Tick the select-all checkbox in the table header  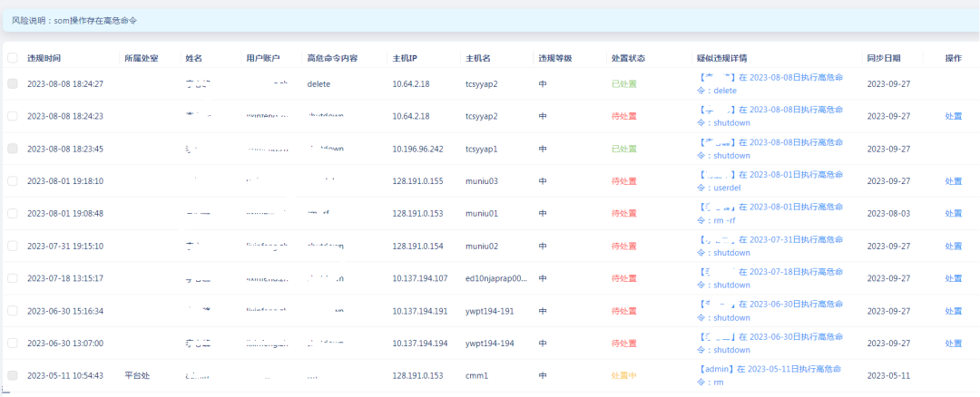tap(13, 58)
